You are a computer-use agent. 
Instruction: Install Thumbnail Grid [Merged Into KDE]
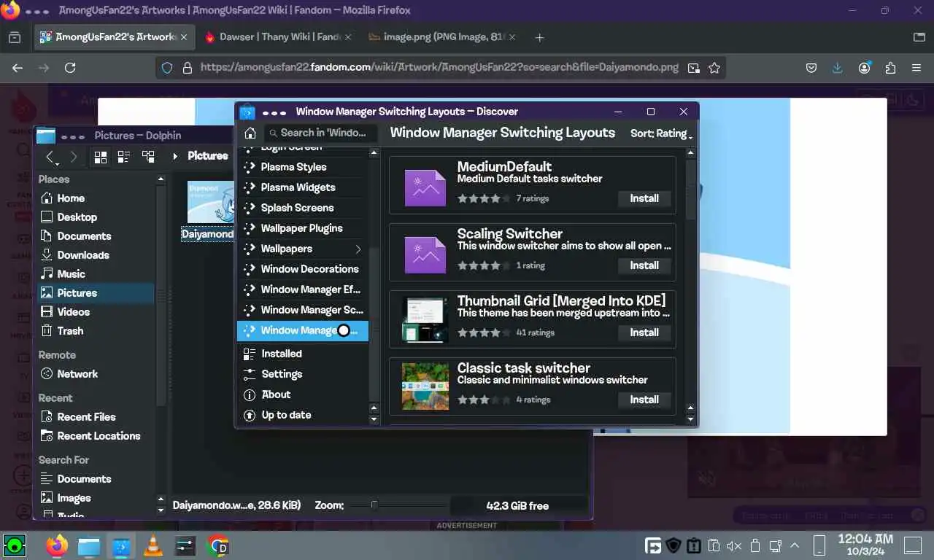click(x=644, y=332)
